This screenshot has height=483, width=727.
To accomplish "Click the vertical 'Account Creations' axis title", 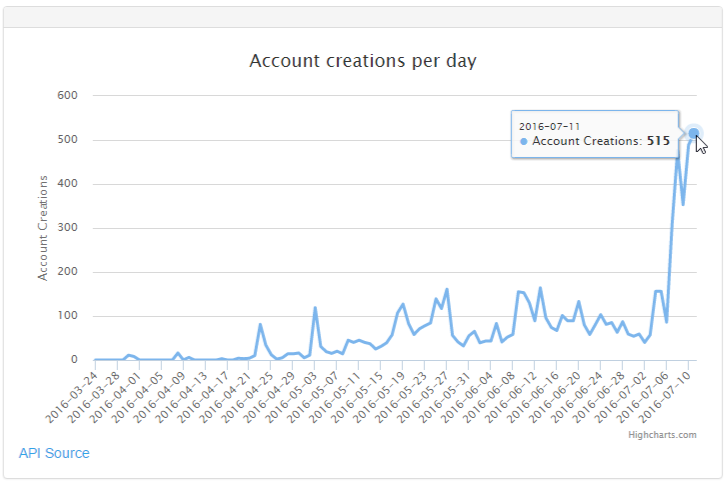I will tap(43, 228).
